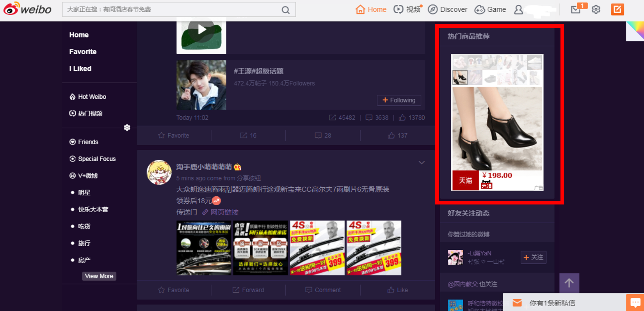
Task: Expand the post options chevron
Action: 422,163
